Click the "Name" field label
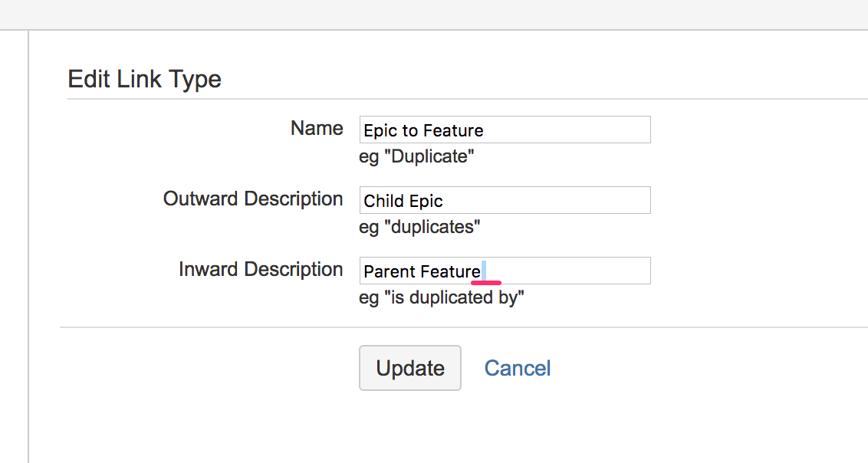Screen dimensions: 868x463 coord(317,128)
